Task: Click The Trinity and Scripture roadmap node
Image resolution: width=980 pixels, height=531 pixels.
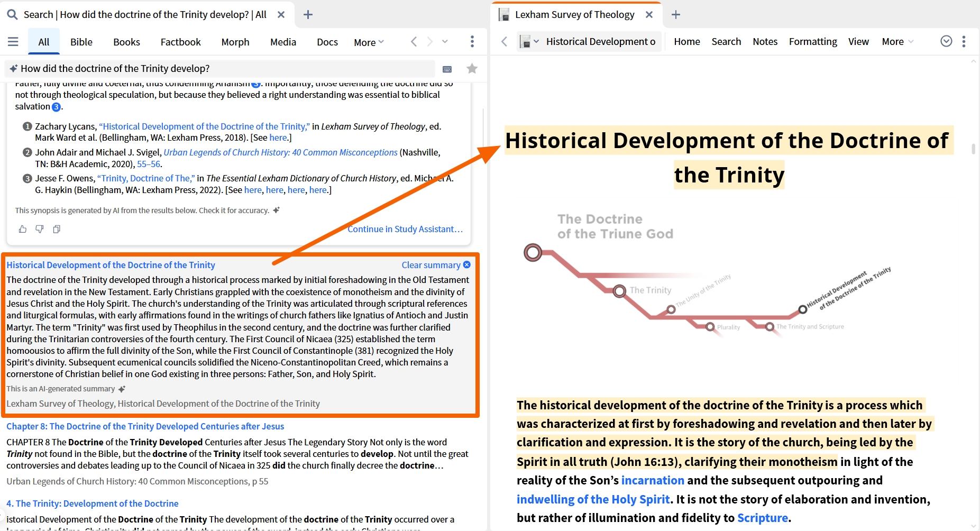Action: click(770, 327)
